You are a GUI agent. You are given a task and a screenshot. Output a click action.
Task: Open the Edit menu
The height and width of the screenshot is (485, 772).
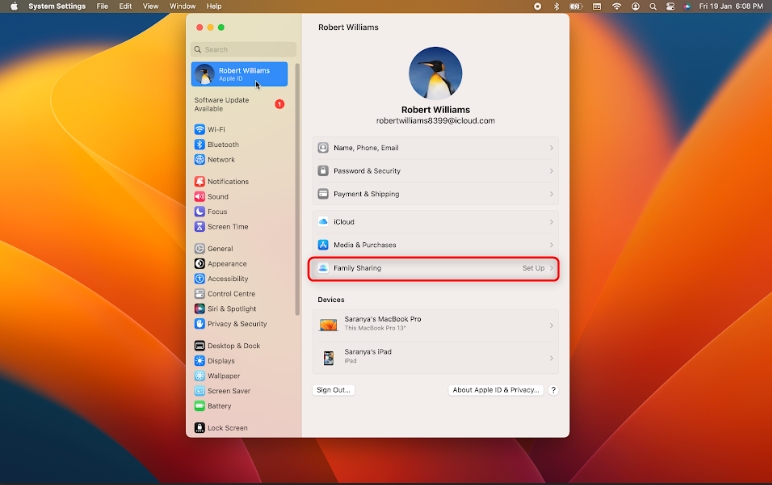tap(125, 6)
